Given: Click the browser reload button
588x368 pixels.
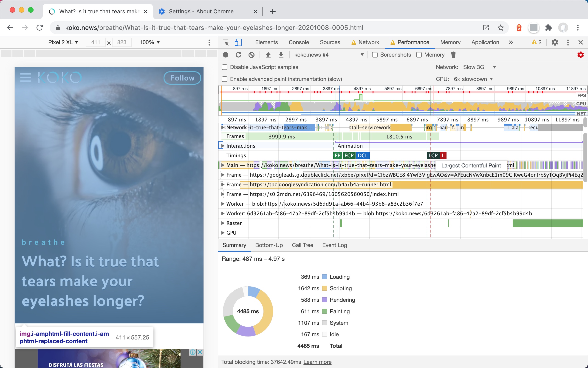Looking at the screenshot, I should 40,28.
